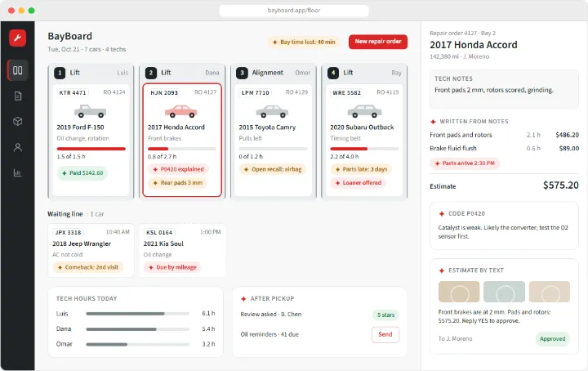The image size is (588, 371).
Task: Click the Send button for oil reminders
Action: point(385,334)
